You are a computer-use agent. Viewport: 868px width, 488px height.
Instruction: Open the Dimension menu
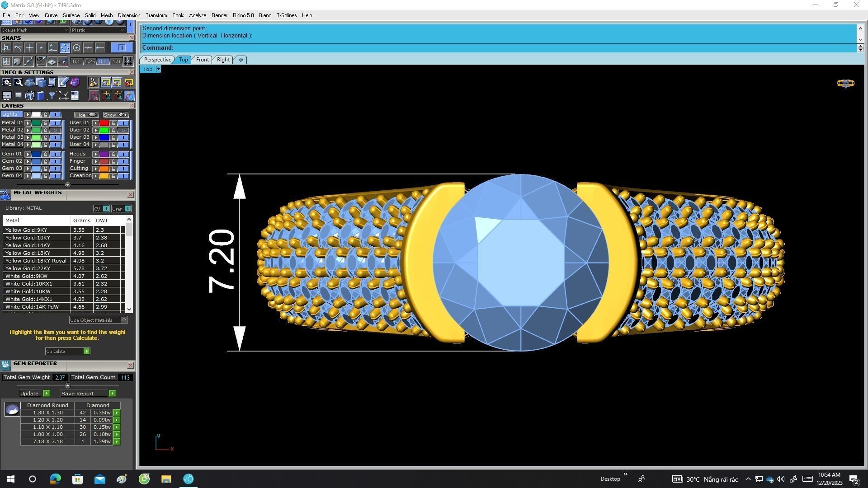tap(129, 15)
